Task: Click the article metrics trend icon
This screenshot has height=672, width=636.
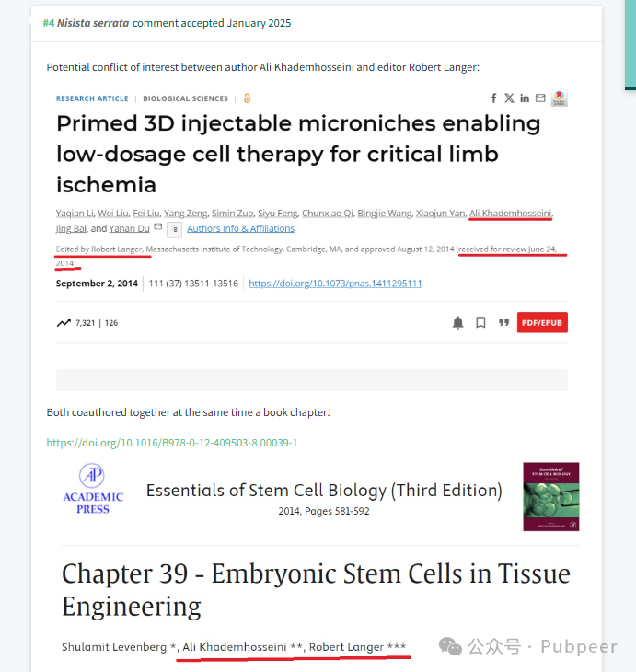Action: [64, 323]
